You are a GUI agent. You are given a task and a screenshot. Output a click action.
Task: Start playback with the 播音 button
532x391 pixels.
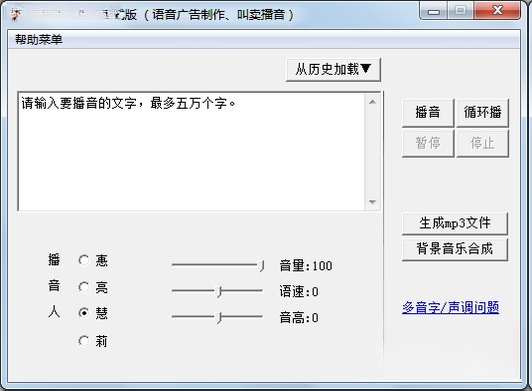428,113
